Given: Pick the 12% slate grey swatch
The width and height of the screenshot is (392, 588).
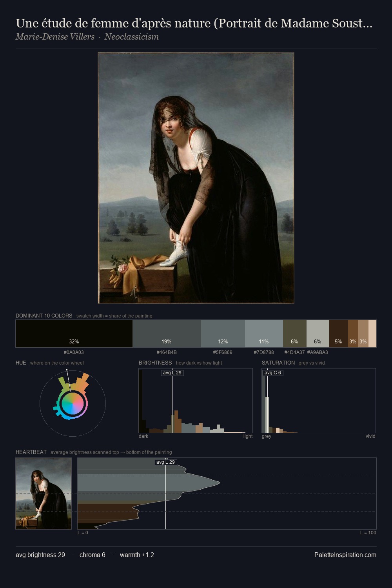Looking at the screenshot, I should coord(223,334).
